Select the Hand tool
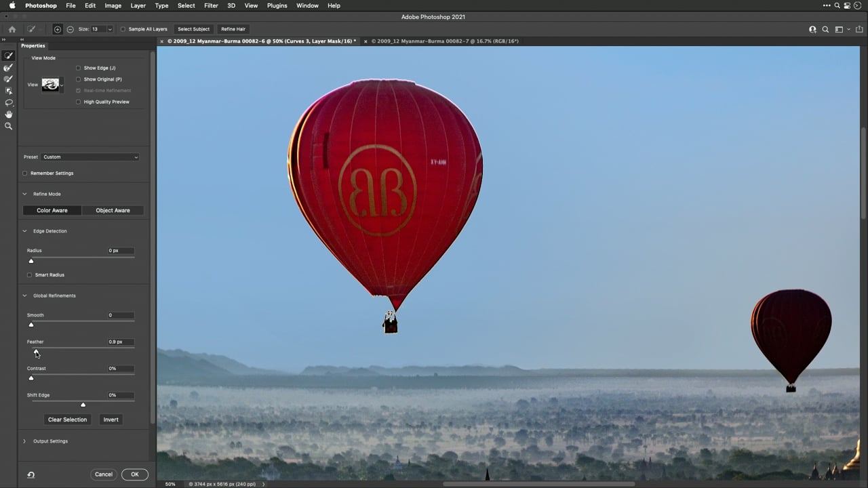 point(8,115)
